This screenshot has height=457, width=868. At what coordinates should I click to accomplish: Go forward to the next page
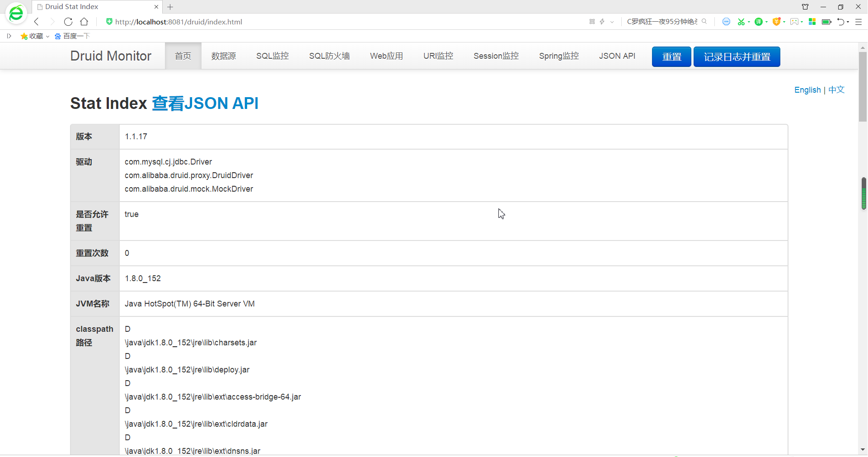tap(52, 22)
